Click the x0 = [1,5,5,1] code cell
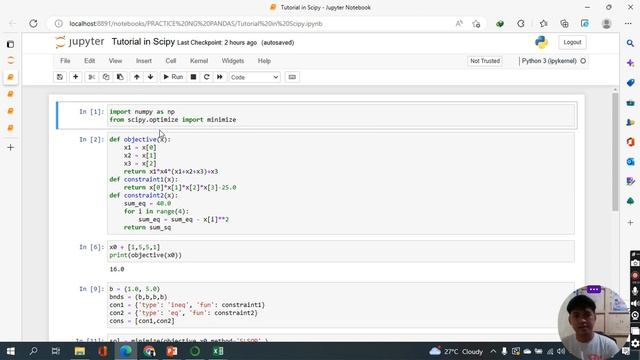The width and height of the screenshot is (640, 360). 341,251
